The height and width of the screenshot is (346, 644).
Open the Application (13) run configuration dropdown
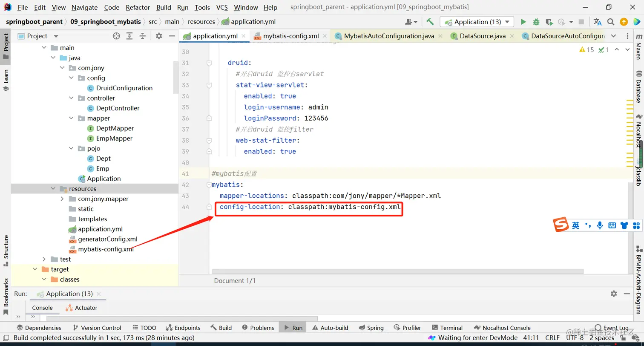coord(477,22)
